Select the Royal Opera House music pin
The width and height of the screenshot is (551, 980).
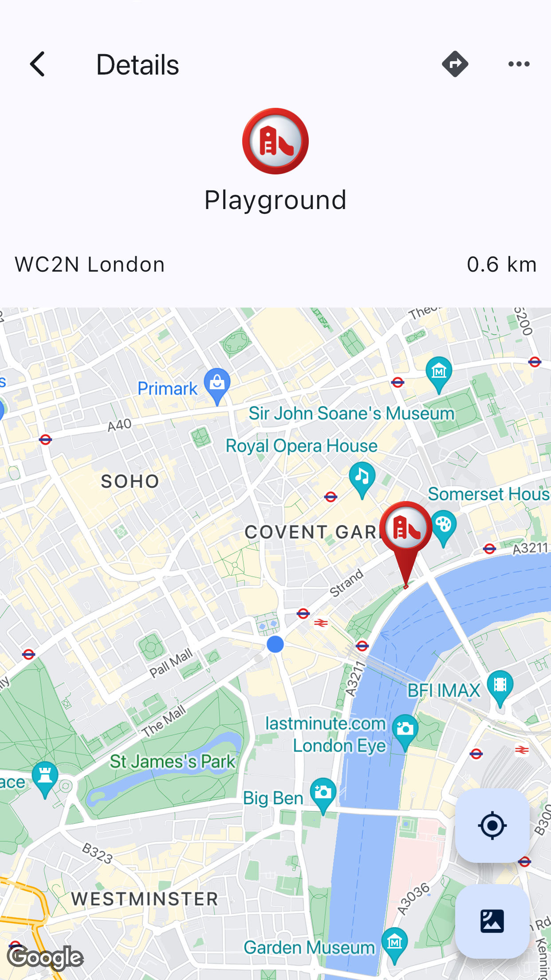tap(362, 479)
